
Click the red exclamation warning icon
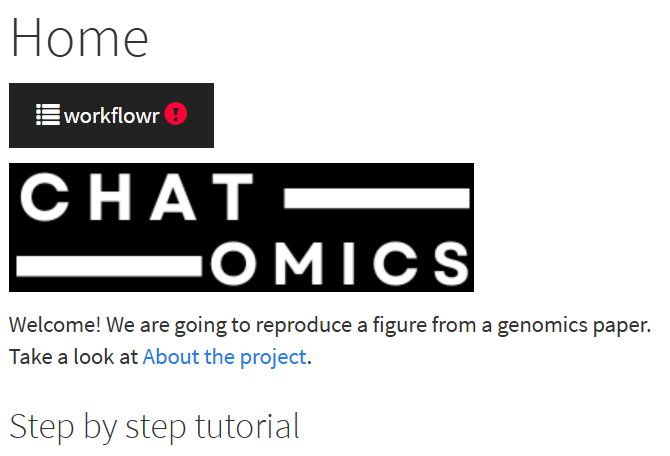pos(176,114)
